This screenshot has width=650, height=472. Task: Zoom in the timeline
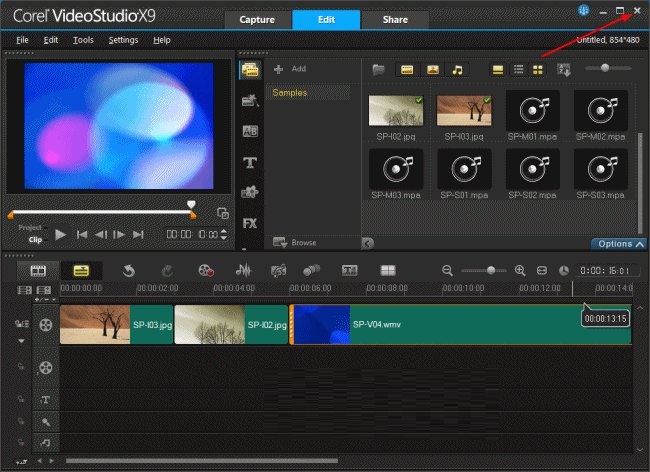[x=520, y=271]
